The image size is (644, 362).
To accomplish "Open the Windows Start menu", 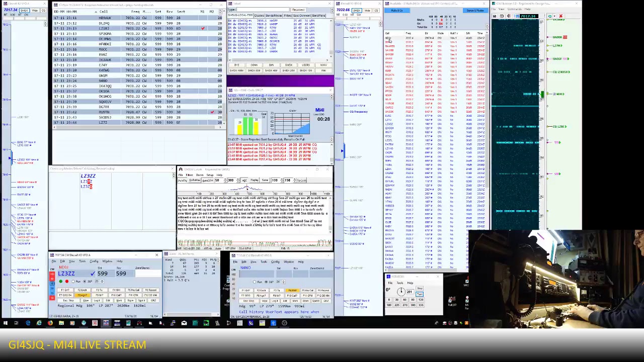I will (x=5, y=323).
